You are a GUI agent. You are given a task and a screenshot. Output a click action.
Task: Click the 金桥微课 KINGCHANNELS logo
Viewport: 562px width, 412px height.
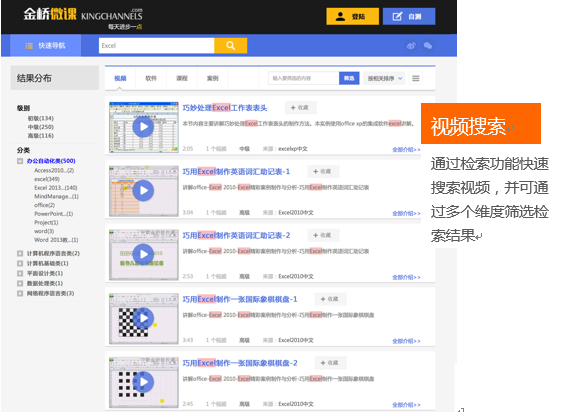tap(83, 18)
